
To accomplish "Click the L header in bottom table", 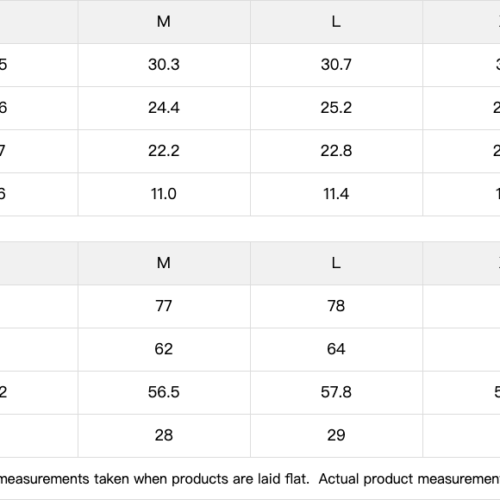I will [x=336, y=263].
